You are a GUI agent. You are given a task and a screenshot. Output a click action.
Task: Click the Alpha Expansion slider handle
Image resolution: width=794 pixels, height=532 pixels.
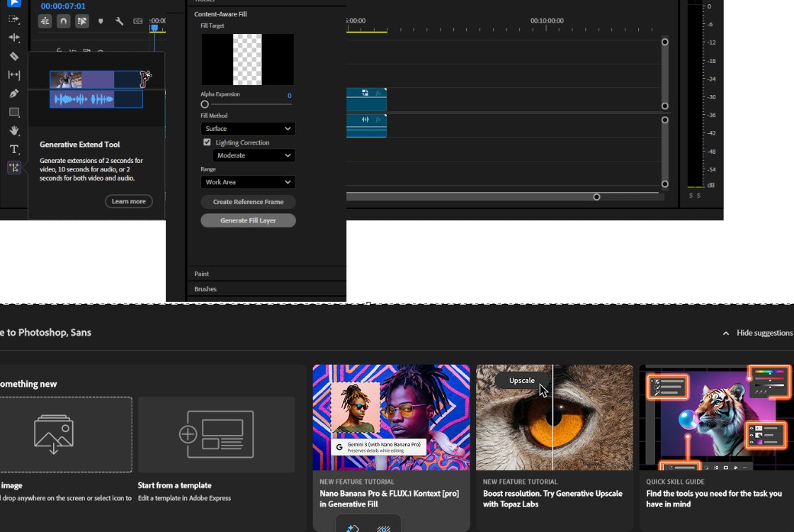(x=205, y=104)
